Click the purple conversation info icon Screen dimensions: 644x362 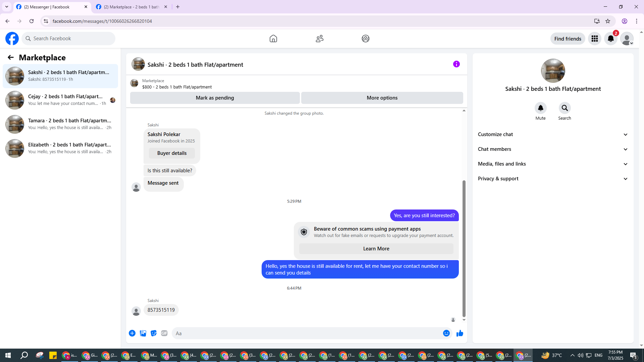click(456, 64)
